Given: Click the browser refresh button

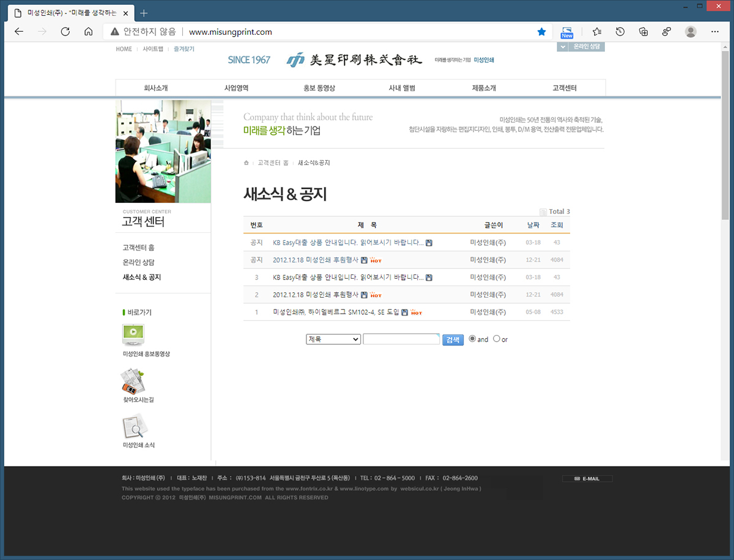Looking at the screenshot, I should click(65, 32).
